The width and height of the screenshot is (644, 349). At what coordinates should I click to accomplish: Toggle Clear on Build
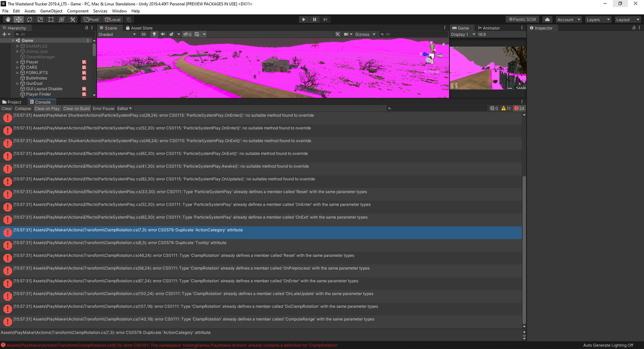[76, 109]
